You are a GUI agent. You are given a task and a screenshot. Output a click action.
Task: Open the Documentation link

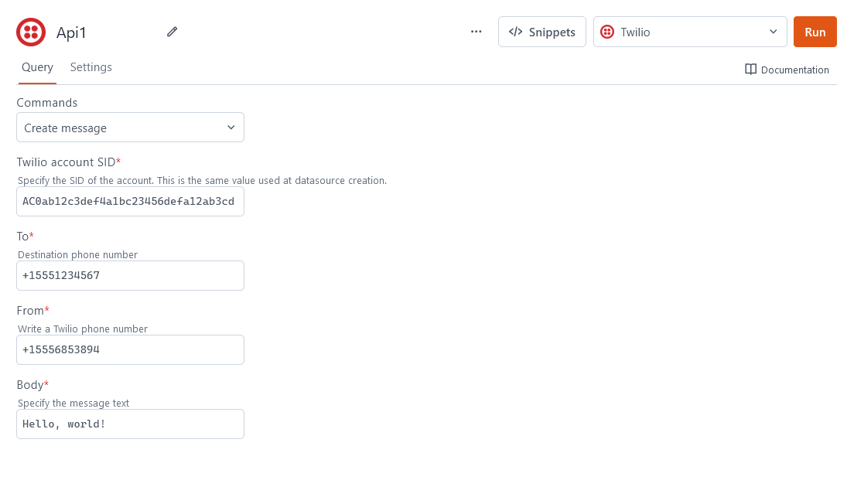(x=794, y=70)
